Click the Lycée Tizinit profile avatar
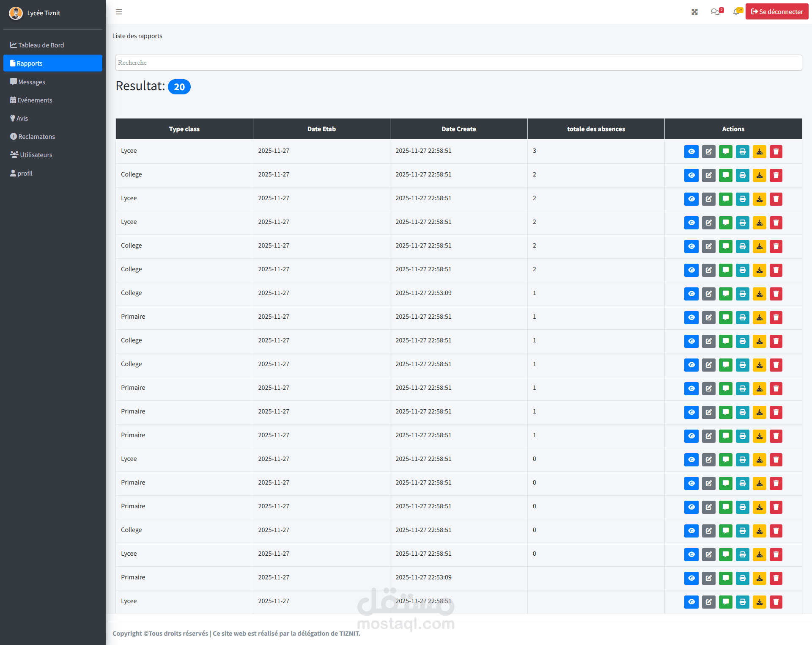 pos(16,13)
